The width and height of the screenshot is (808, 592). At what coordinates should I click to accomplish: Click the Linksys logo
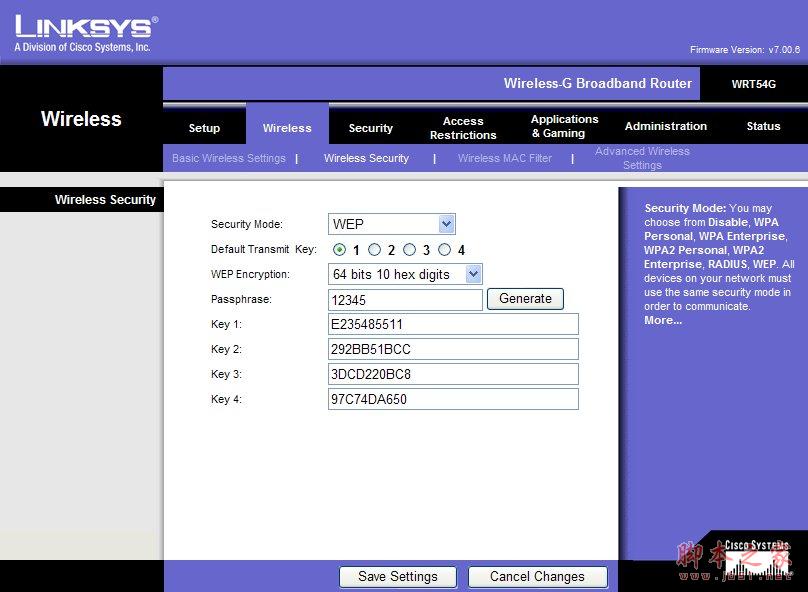86,33
